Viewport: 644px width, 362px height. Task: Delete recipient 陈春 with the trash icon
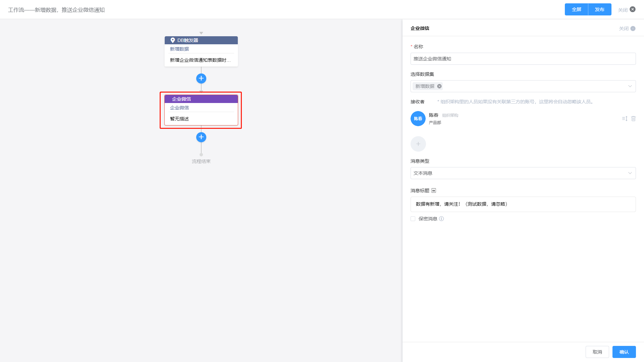click(634, 119)
